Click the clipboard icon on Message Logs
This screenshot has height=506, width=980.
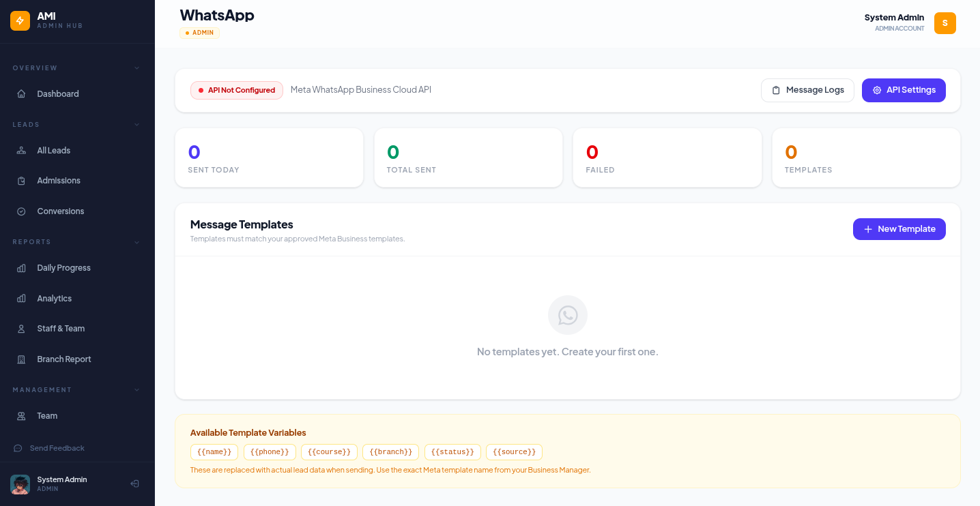pyautogui.click(x=776, y=91)
